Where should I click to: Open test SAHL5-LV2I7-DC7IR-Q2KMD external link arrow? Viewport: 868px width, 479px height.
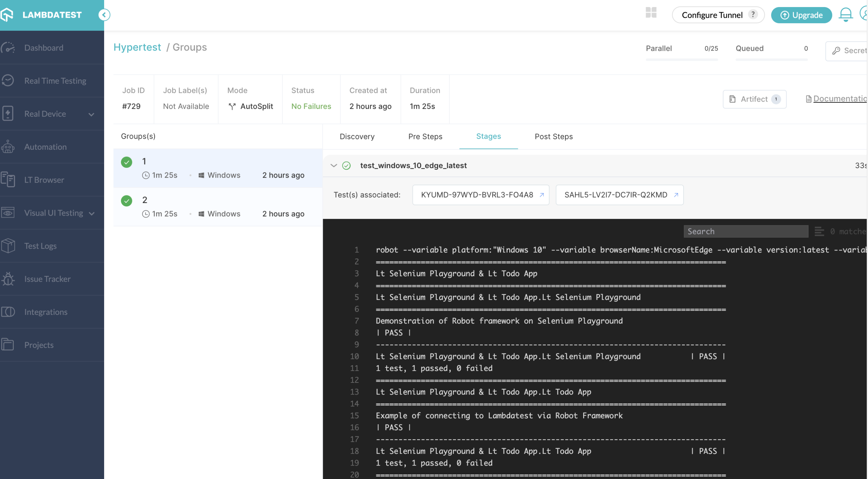676,195
